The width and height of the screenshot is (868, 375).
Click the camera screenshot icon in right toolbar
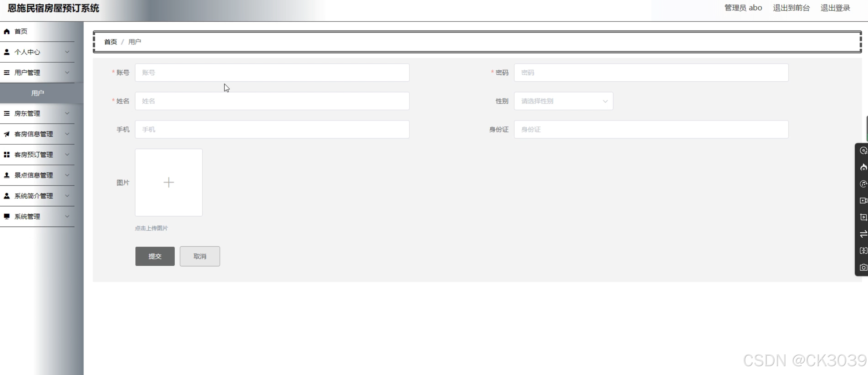coord(863,267)
